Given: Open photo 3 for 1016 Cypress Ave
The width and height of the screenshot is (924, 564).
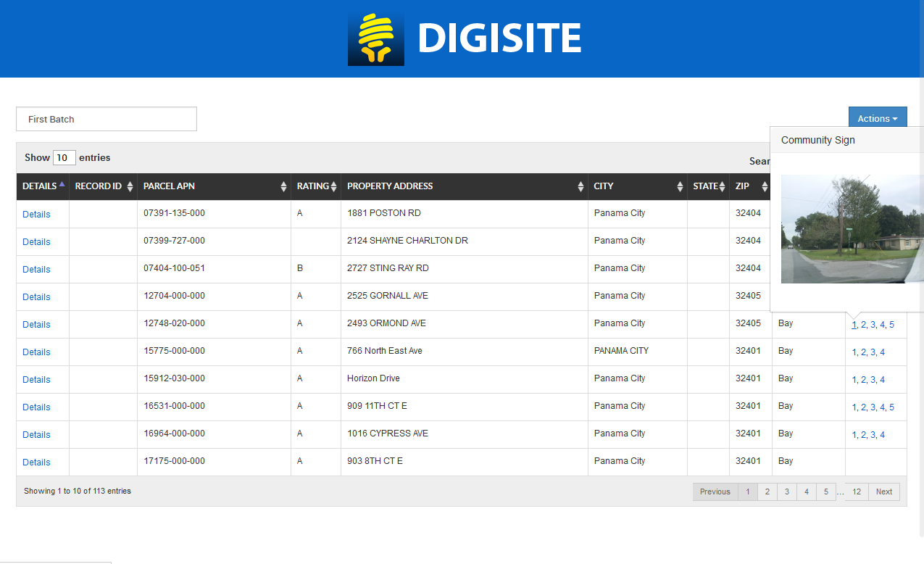Looking at the screenshot, I should [x=873, y=435].
